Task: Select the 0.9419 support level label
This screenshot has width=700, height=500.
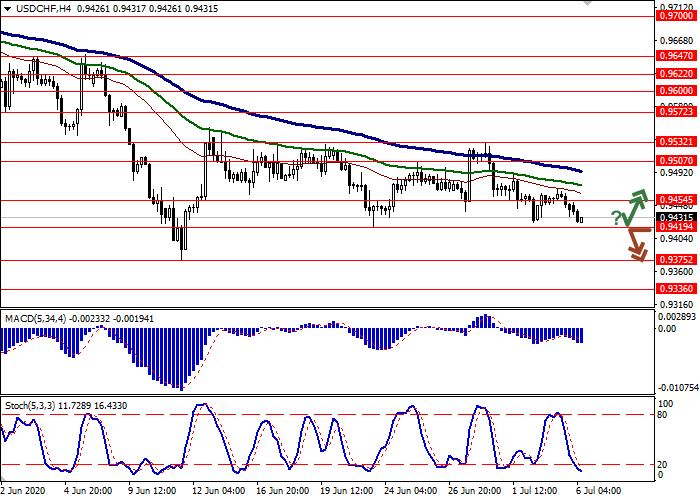Action: click(676, 227)
